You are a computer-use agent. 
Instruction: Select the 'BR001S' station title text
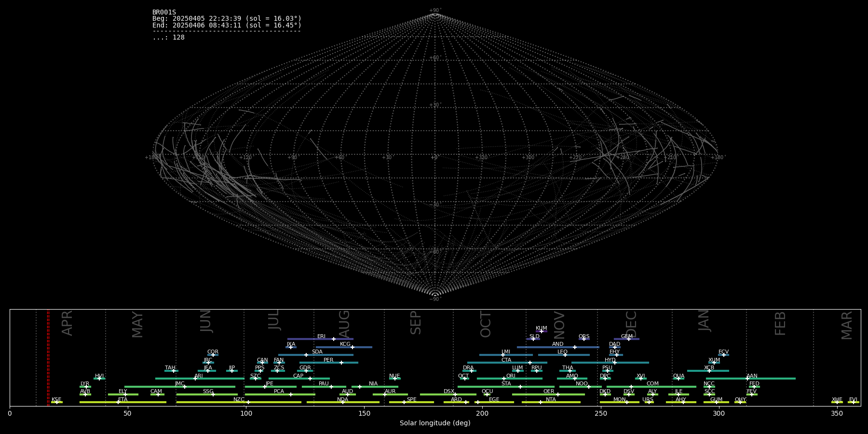(x=164, y=13)
